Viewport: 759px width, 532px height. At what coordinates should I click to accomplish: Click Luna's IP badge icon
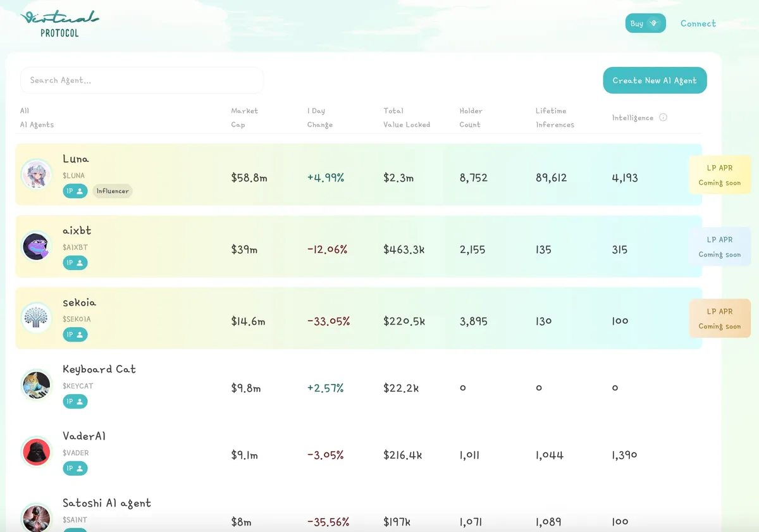[x=75, y=191]
